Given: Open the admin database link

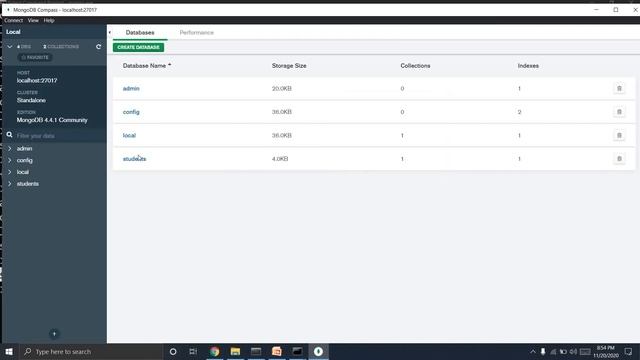Looking at the screenshot, I should (131, 88).
